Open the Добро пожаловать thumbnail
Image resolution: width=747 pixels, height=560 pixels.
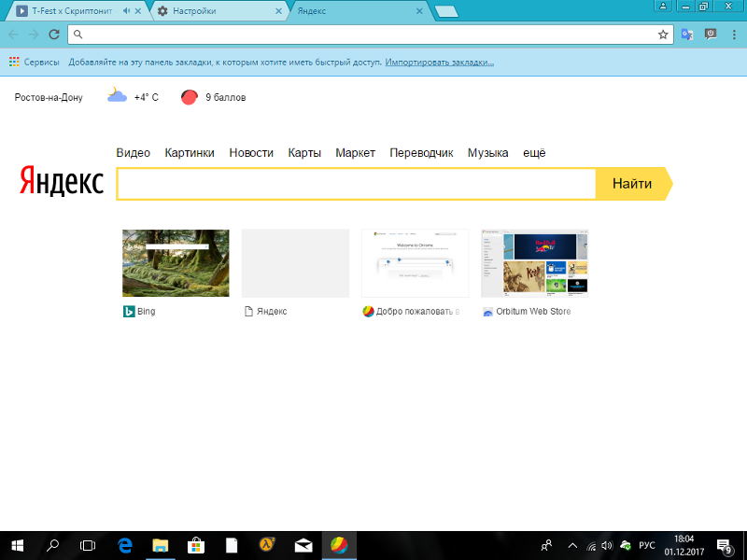415,263
